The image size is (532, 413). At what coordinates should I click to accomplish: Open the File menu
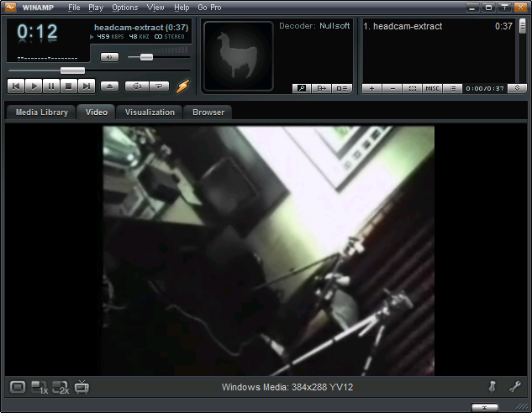pyautogui.click(x=74, y=8)
